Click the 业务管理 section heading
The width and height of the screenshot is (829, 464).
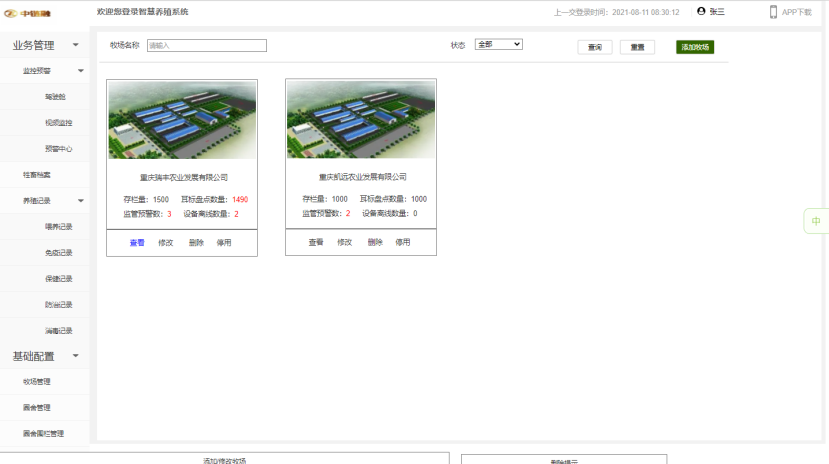[33, 45]
